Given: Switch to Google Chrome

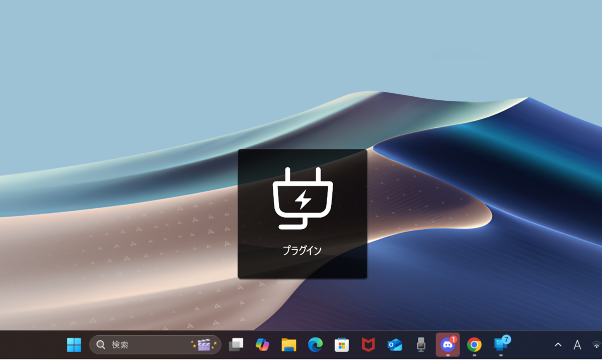Looking at the screenshot, I should point(474,345).
